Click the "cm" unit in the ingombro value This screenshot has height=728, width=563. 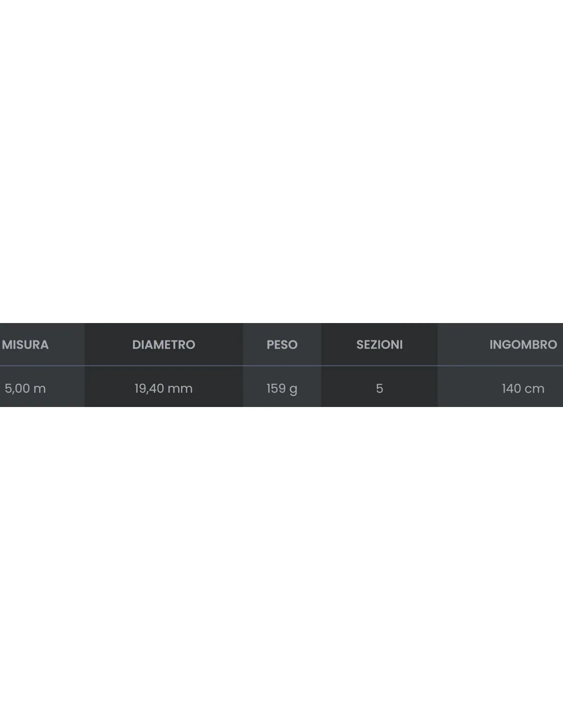pos(535,389)
